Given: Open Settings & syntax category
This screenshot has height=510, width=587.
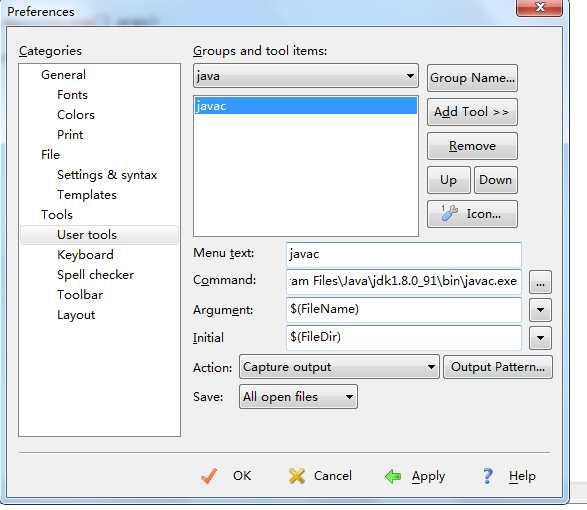Looking at the screenshot, I should [107, 175].
